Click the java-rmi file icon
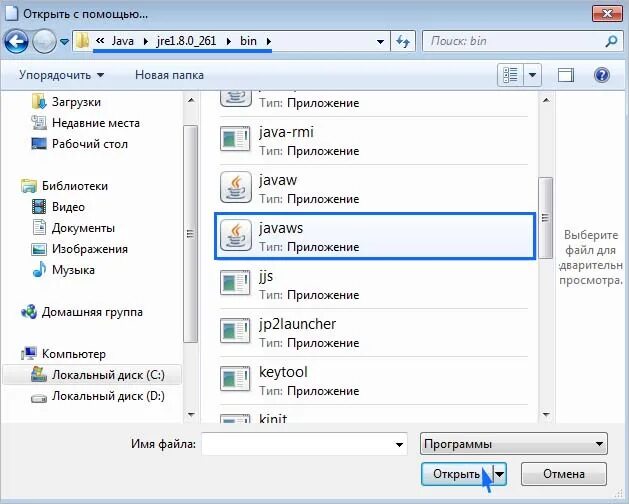 tap(236, 139)
